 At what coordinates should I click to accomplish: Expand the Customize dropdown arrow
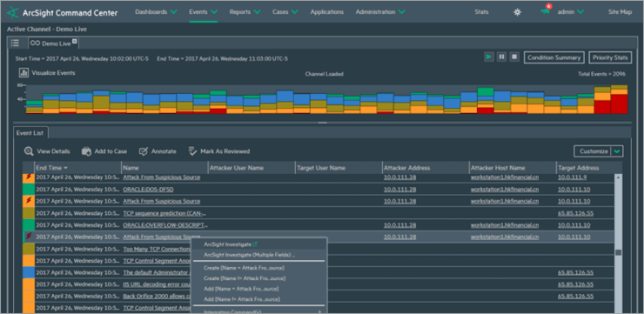tap(617, 151)
